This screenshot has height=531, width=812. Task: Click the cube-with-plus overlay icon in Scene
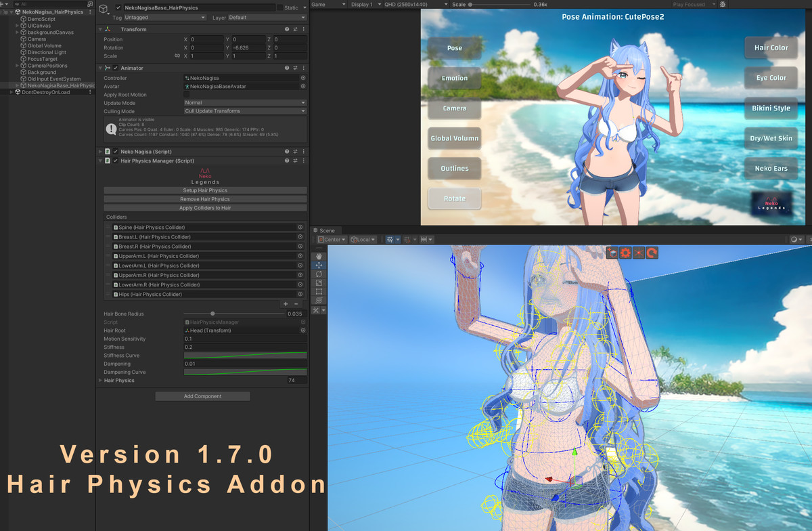click(x=612, y=253)
